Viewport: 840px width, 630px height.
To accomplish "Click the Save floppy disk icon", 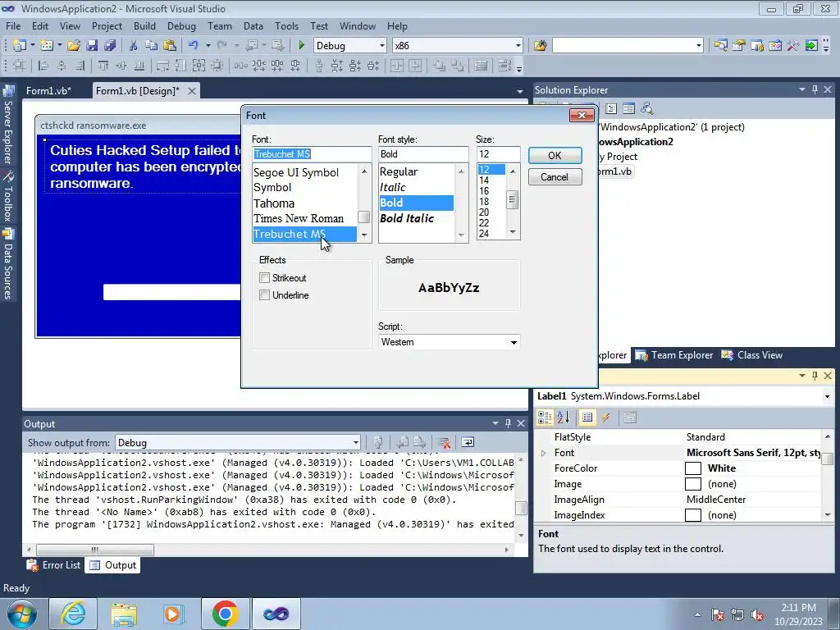I will [92, 46].
